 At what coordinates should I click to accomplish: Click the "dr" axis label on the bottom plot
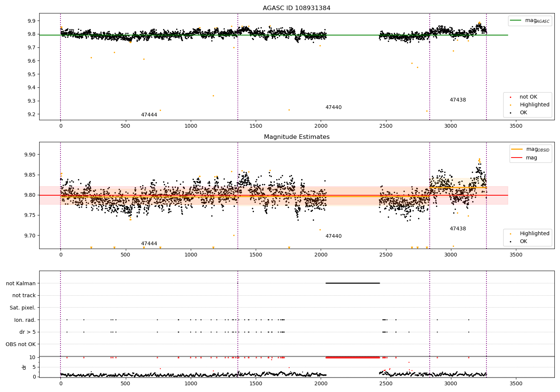click(24, 367)
